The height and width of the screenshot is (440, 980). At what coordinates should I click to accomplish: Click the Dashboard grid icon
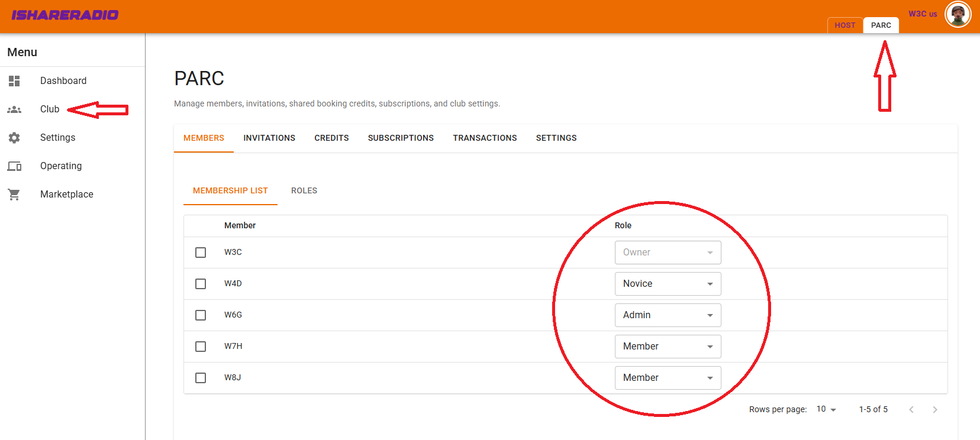(x=14, y=81)
